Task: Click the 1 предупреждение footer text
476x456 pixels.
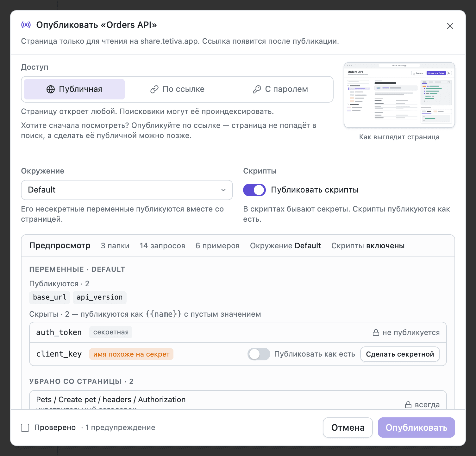Action: (120, 427)
